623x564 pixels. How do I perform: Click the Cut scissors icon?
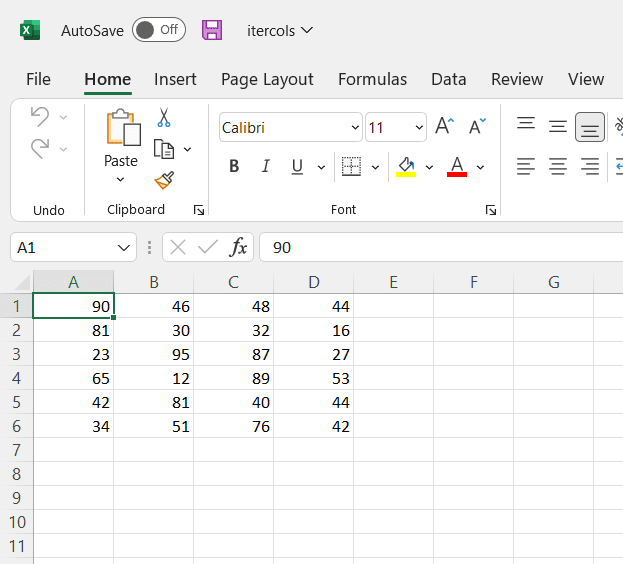[x=164, y=117]
